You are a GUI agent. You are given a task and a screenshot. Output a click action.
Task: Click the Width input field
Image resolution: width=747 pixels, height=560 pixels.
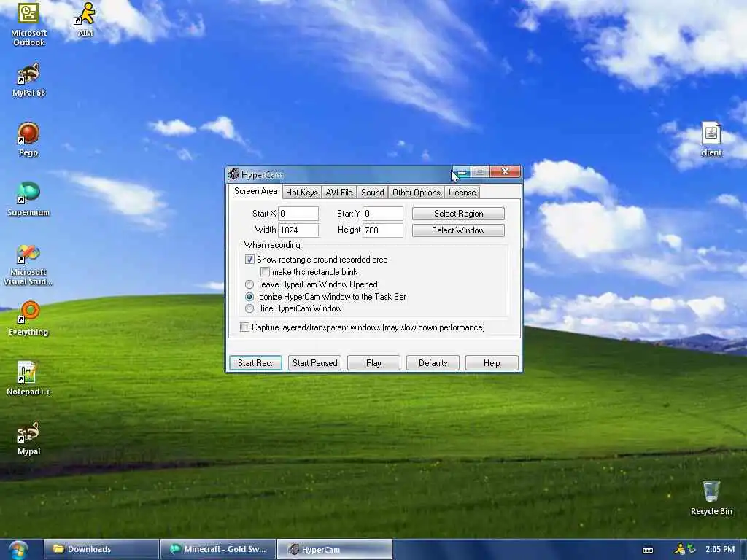click(298, 230)
